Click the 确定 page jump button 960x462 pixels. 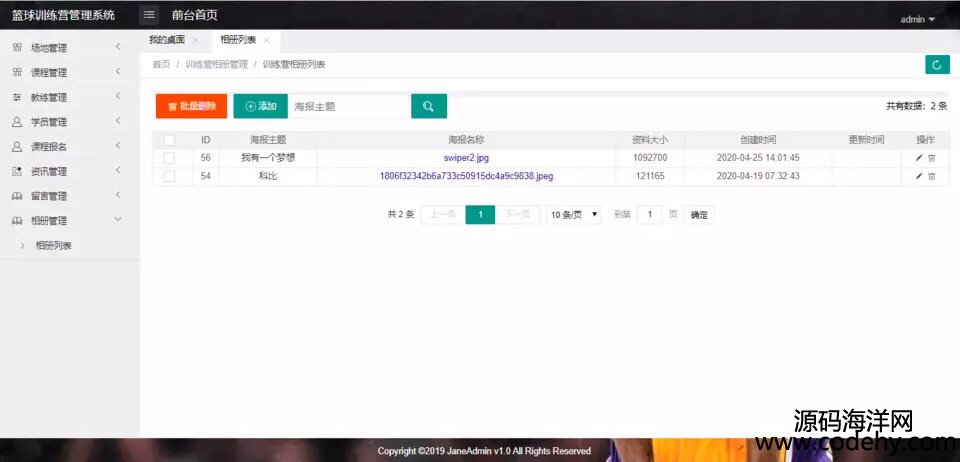[699, 215]
